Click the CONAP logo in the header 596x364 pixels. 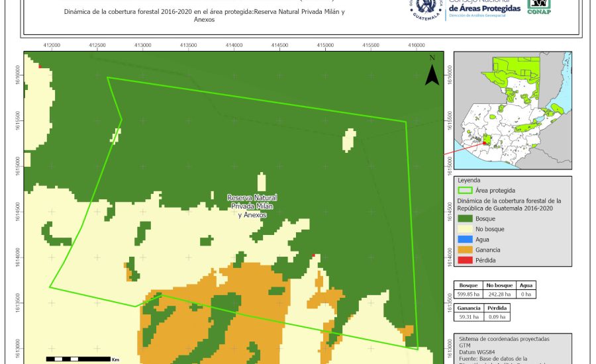click(x=538, y=7)
